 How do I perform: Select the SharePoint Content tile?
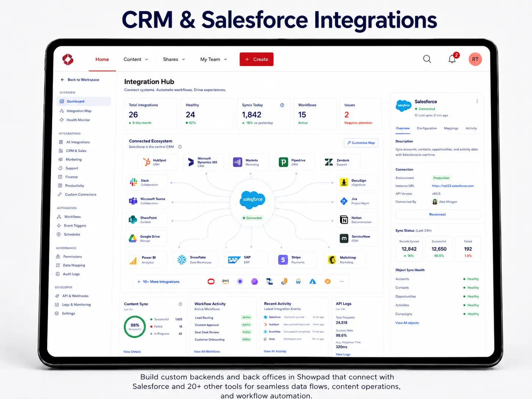[147, 220]
